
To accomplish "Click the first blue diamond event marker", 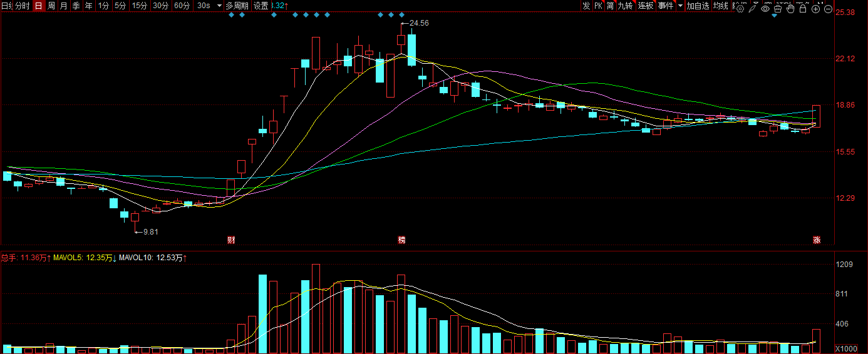I will coord(231,15).
